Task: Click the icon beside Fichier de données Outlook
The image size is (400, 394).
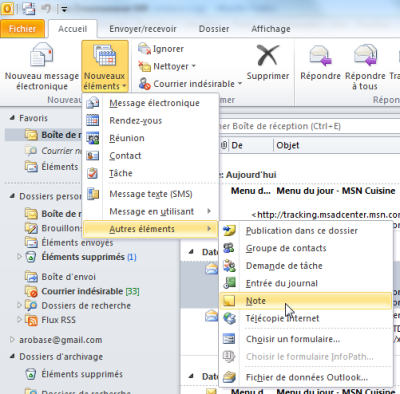Action: tap(229, 377)
